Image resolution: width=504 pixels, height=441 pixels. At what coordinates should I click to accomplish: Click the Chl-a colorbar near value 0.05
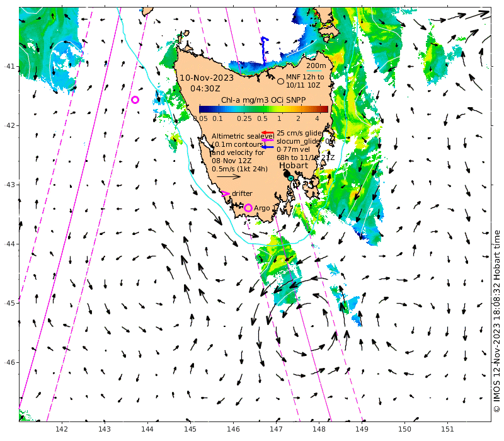coord(200,109)
